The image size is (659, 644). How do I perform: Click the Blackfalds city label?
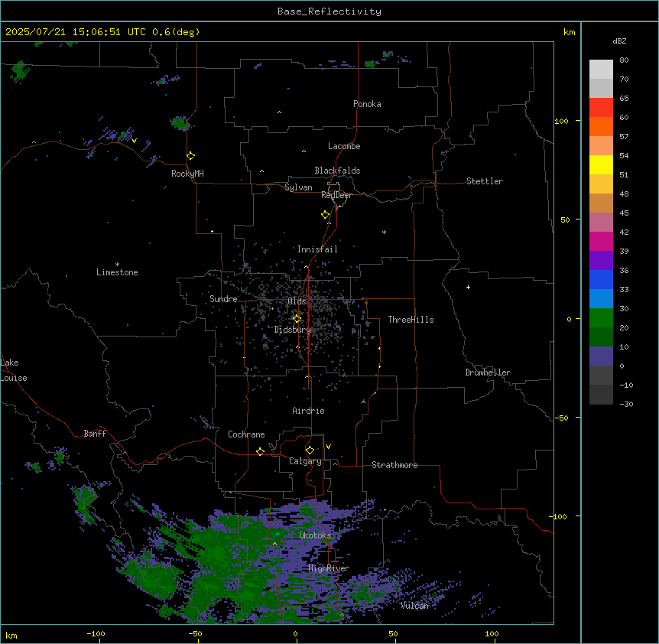[x=337, y=171]
